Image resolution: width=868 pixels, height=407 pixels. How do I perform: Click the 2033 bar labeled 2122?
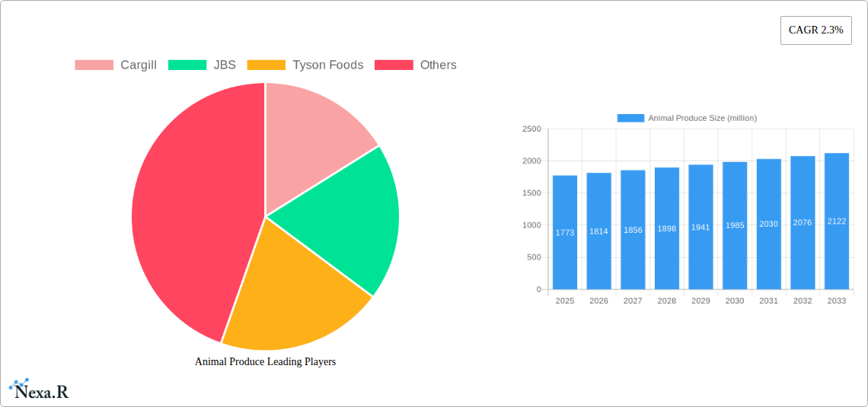click(837, 221)
